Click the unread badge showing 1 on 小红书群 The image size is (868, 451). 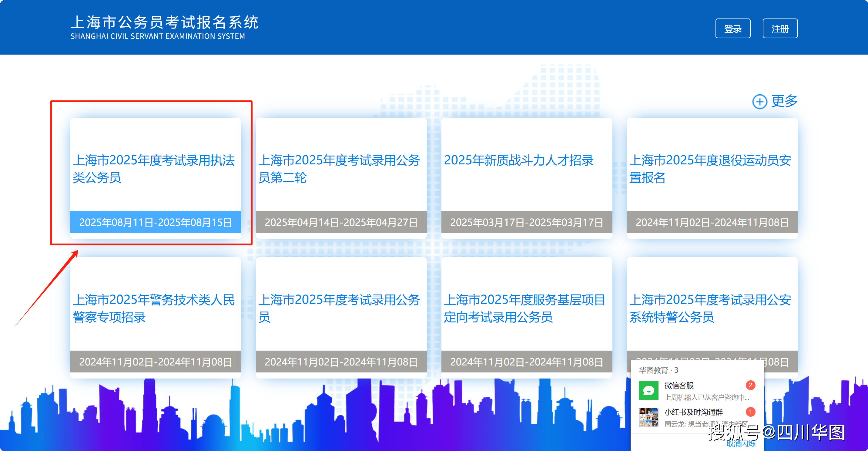(751, 412)
